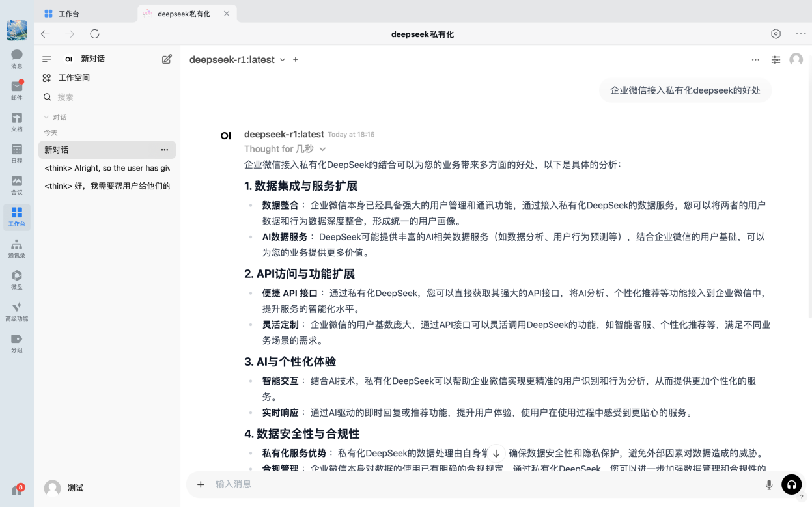Open the 分组 groups icon
Screen dimensions: 812x507
click(16, 340)
